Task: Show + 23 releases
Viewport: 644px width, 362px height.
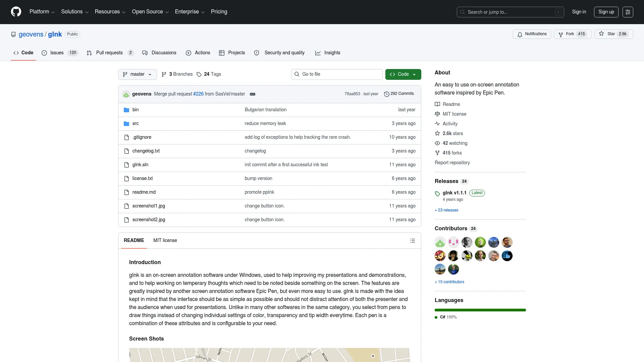Action: pos(446,210)
